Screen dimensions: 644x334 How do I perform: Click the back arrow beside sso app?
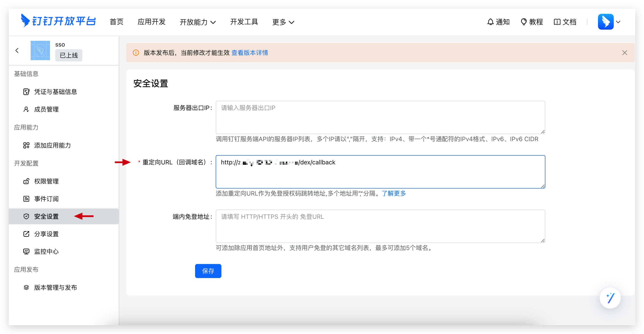click(17, 50)
